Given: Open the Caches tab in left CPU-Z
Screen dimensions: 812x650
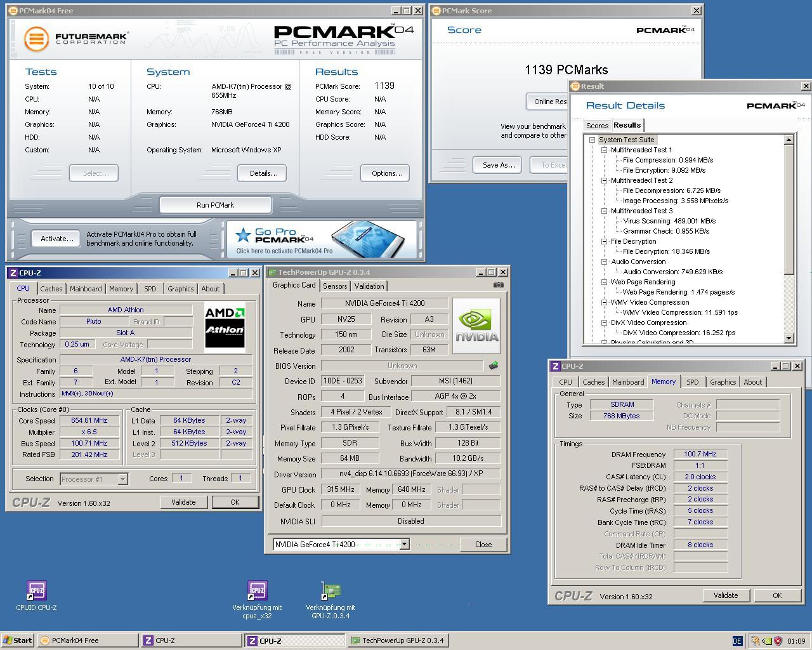Looking at the screenshot, I should click(51, 289).
